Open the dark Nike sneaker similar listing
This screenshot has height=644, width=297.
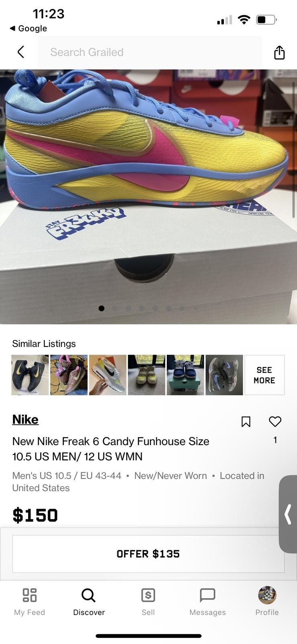point(30,375)
